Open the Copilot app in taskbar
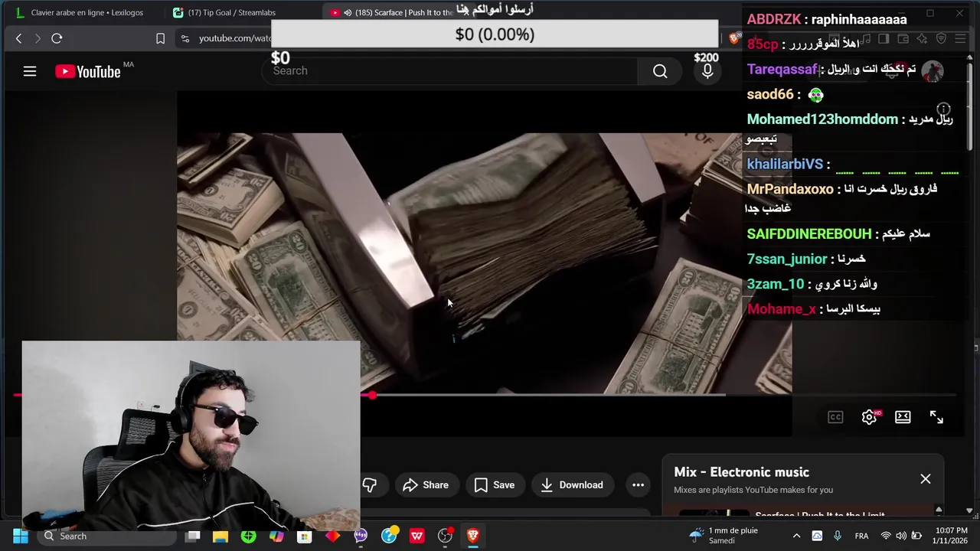Viewport: 980px width, 551px height. (x=276, y=536)
